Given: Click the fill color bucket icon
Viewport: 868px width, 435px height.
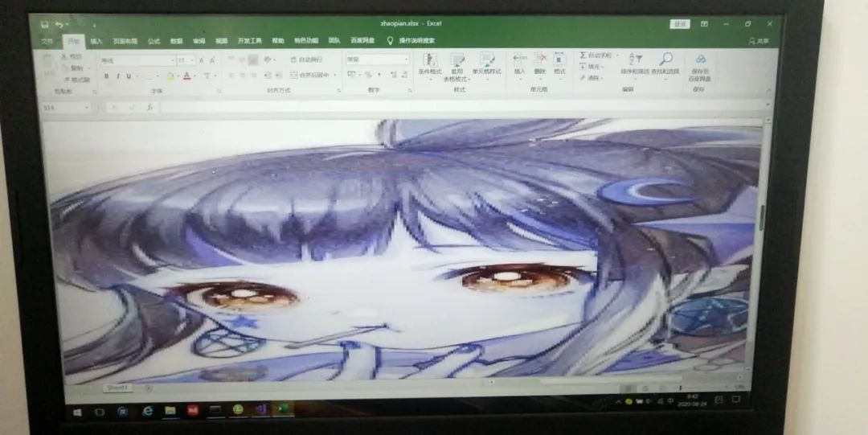Looking at the screenshot, I should click(x=170, y=76).
